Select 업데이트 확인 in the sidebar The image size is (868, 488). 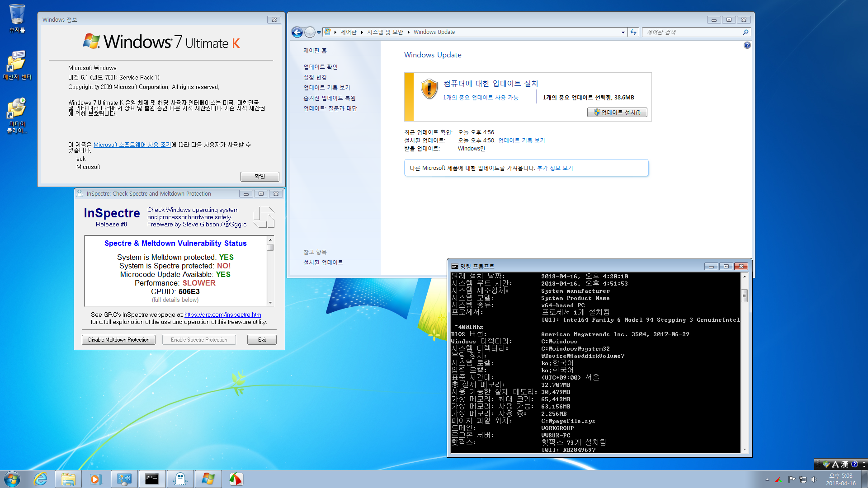pyautogui.click(x=321, y=67)
